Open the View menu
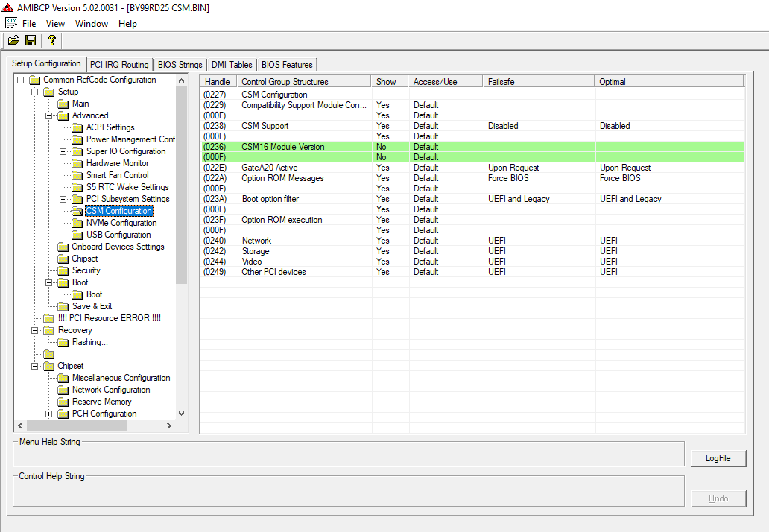This screenshot has width=769, height=532. 55,24
